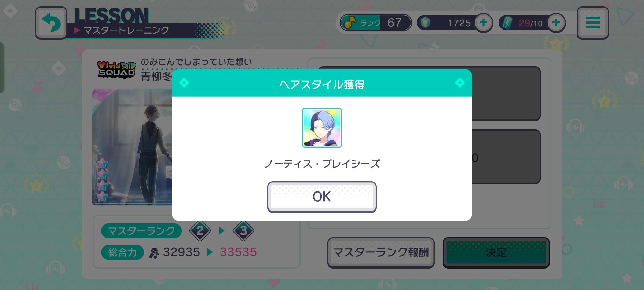
Task: Tap the マスターランク label pill
Action: tap(141, 231)
